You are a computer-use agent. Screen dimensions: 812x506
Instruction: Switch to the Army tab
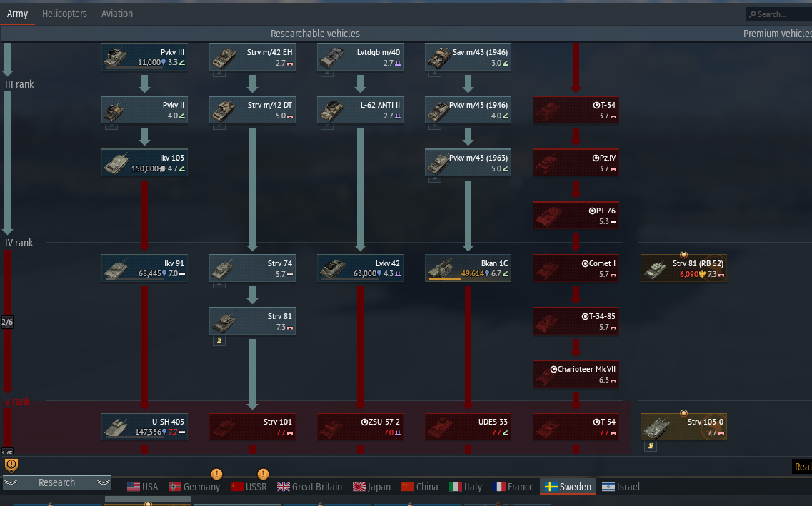[17, 14]
